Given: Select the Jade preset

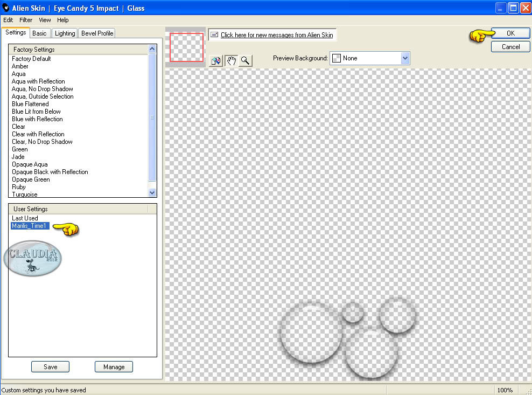Looking at the screenshot, I should tap(18, 157).
